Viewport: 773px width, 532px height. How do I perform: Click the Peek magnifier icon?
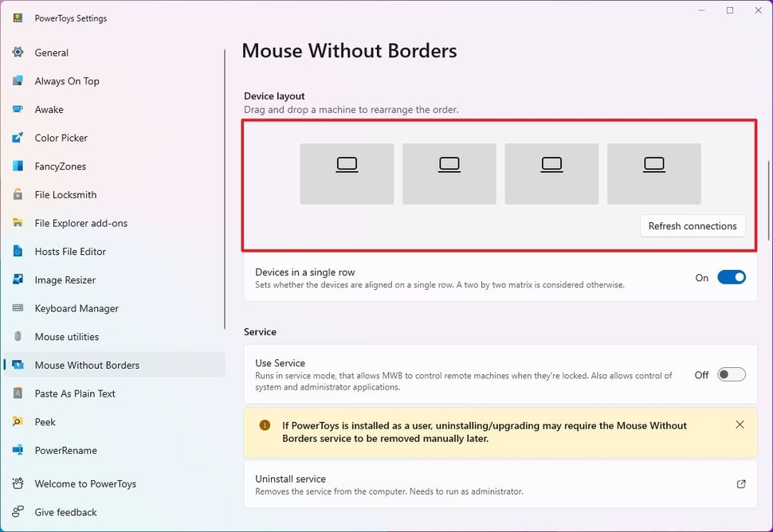click(x=18, y=421)
